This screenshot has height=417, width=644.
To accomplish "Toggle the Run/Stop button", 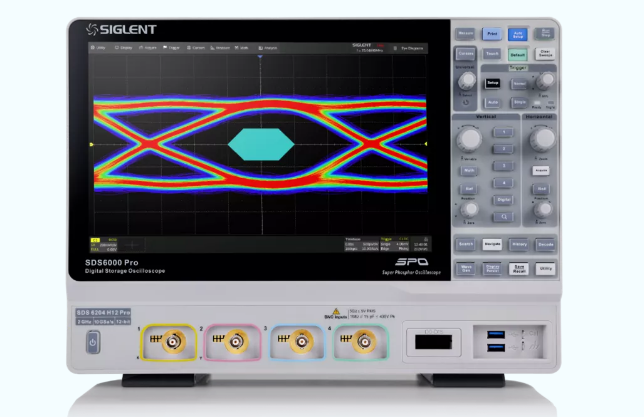I will pos(545,34).
